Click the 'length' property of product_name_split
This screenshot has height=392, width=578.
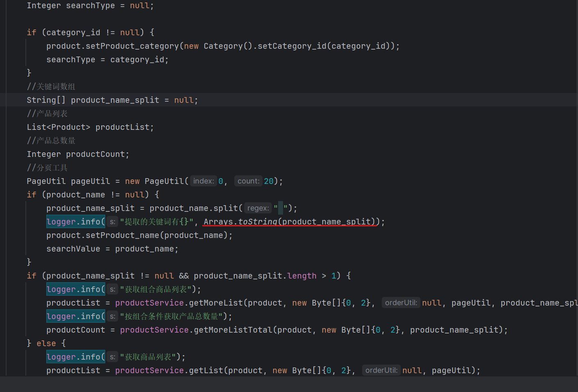pyautogui.click(x=301, y=276)
